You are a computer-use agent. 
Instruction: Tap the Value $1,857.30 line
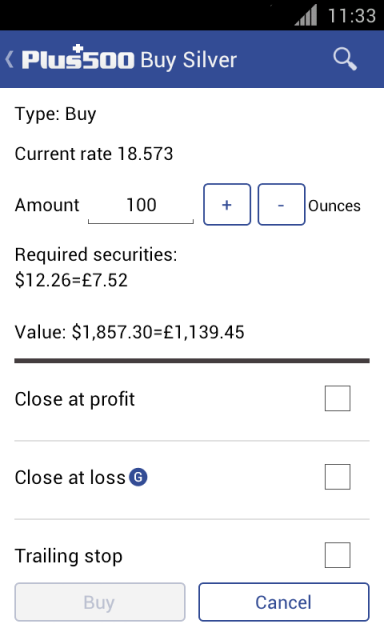tap(129, 332)
